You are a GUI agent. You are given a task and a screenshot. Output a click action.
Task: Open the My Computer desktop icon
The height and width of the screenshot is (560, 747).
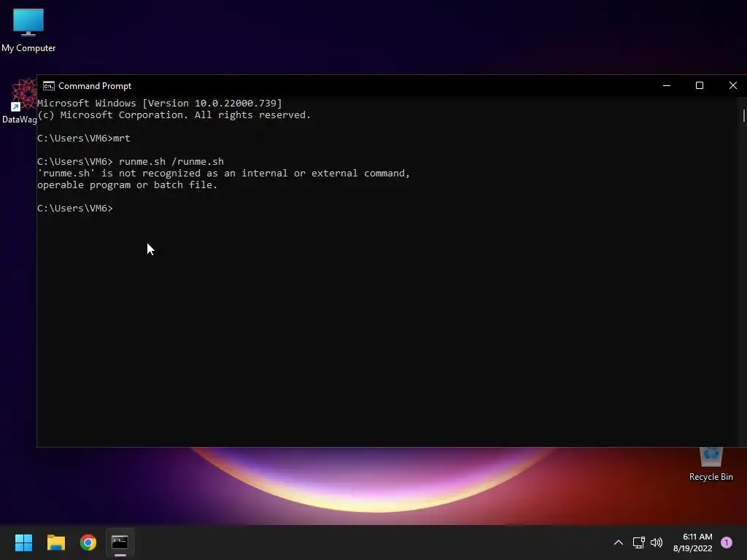coord(28,30)
